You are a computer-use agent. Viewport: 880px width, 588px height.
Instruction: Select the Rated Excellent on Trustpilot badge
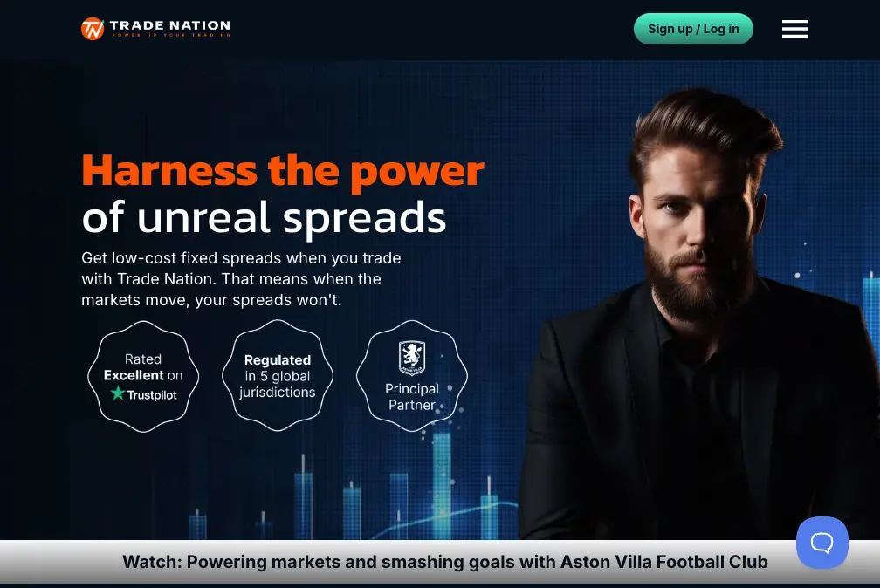pos(143,377)
